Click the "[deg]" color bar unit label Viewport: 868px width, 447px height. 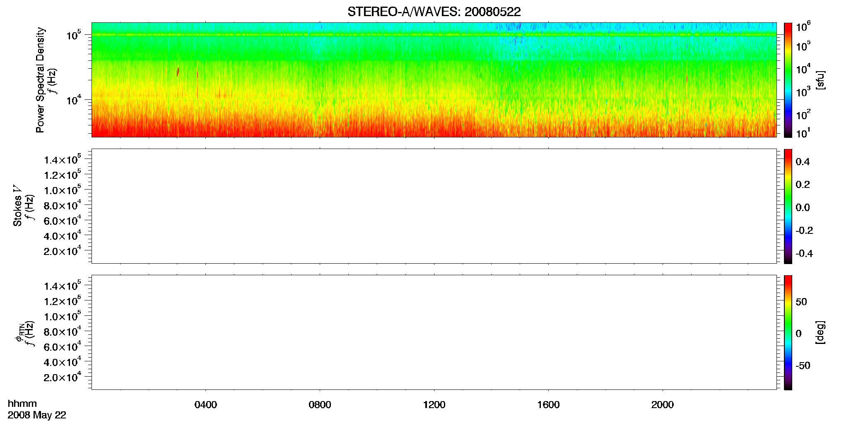pyautogui.click(x=820, y=332)
